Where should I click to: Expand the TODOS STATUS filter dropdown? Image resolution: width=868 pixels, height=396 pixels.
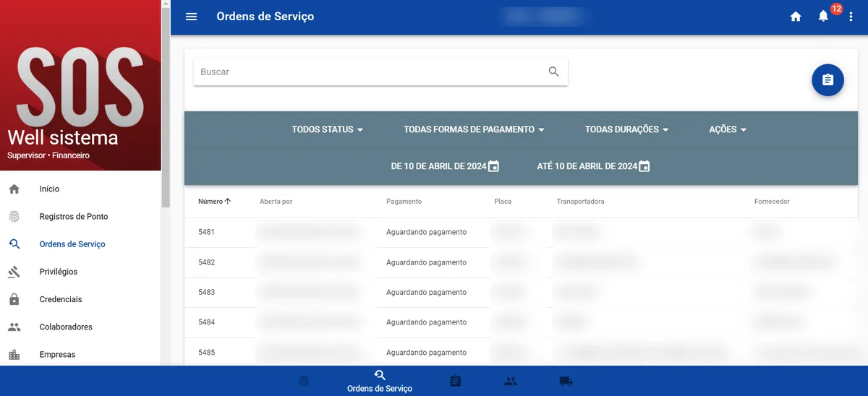tap(327, 129)
